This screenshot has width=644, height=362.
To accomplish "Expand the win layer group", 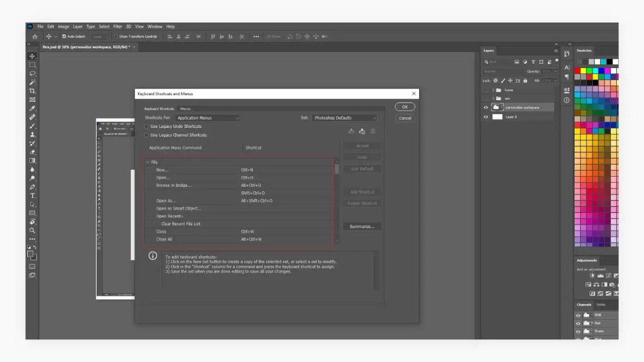I will 493,98.
